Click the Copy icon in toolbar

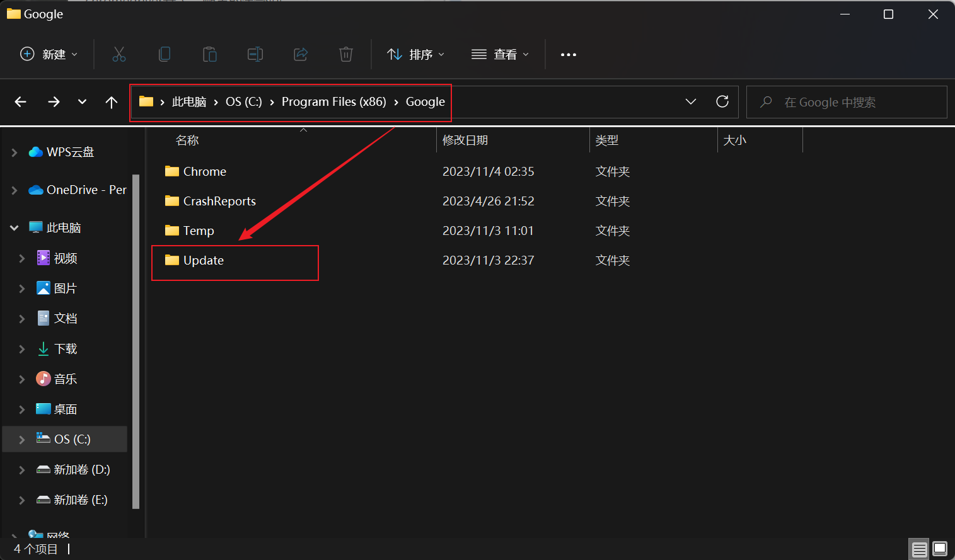click(x=165, y=55)
